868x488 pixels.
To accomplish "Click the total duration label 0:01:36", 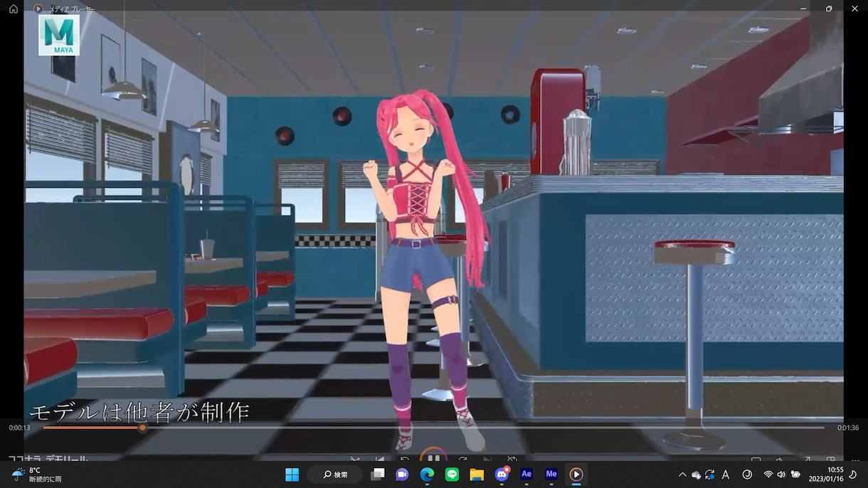I will coord(847,428).
